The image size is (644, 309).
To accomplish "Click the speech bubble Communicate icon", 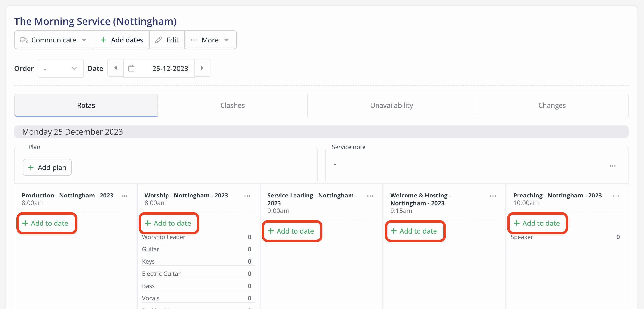I will [x=23, y=40].
